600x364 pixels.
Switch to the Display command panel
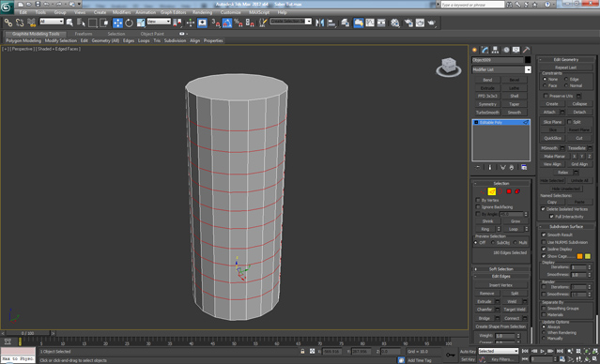coord(516,50)
